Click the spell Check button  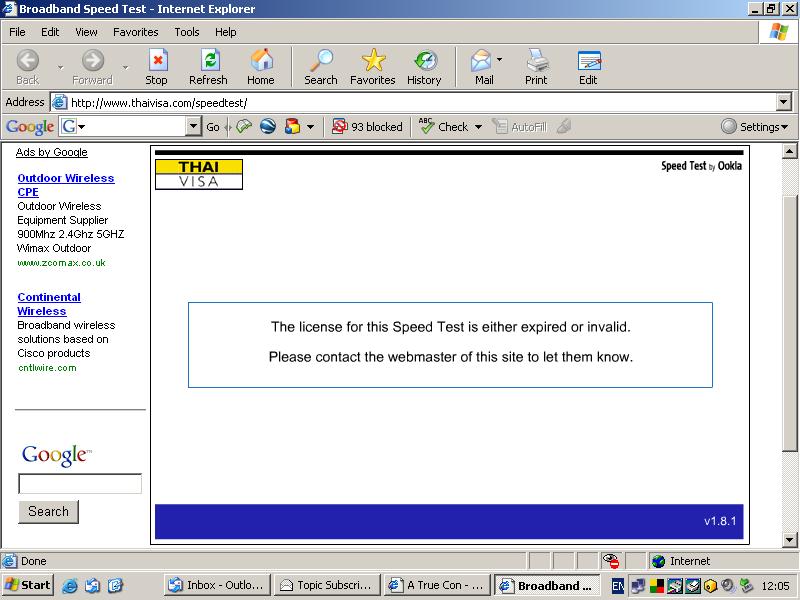444,127
